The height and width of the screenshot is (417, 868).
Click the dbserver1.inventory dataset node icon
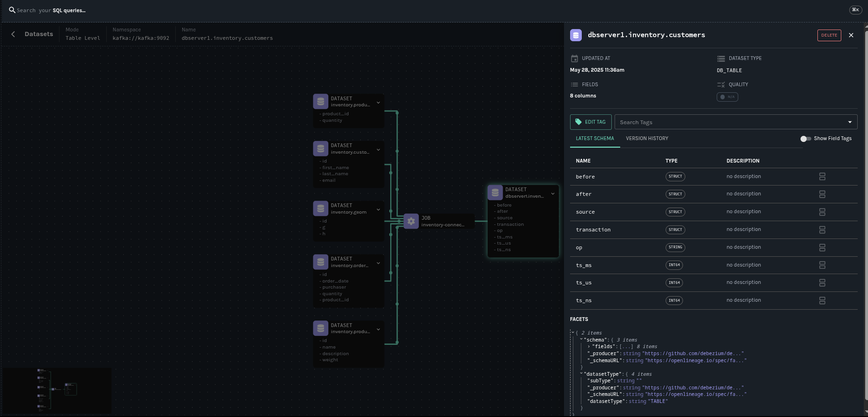tap(495, 193)
